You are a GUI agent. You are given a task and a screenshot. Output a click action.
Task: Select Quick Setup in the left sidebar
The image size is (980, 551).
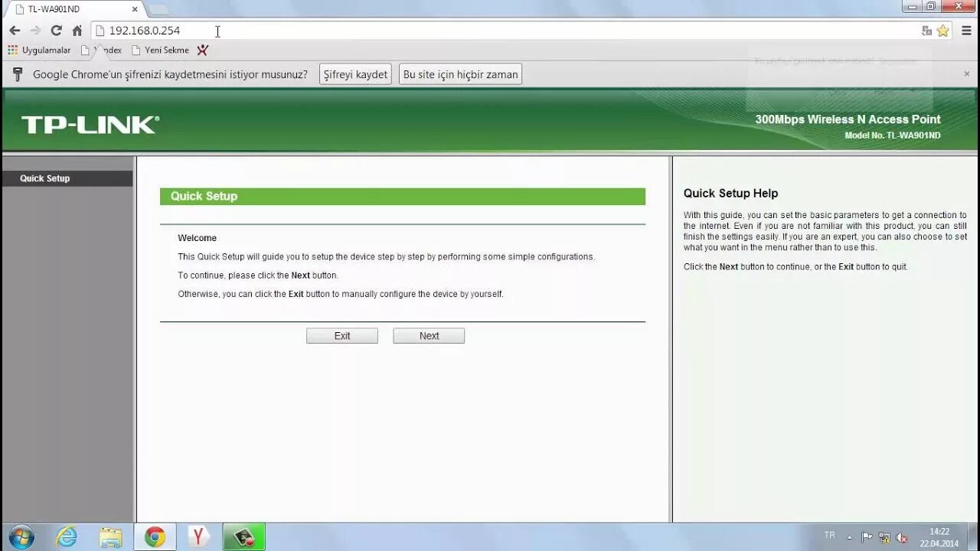click(67, 178)
